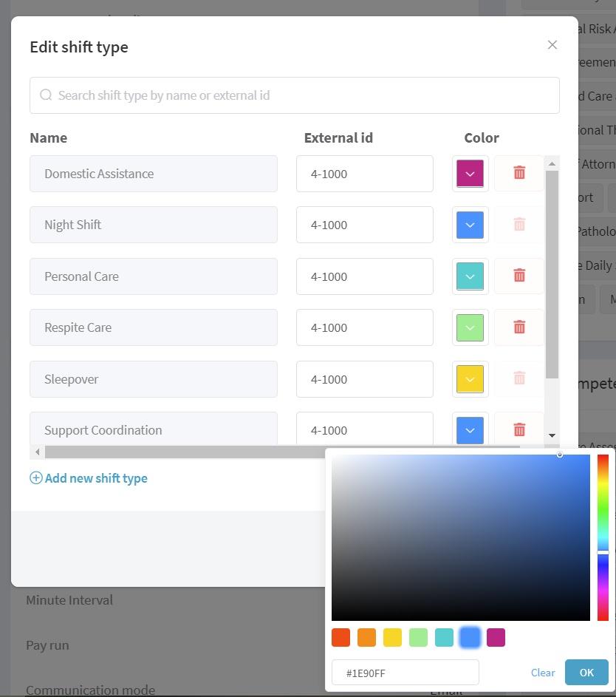Click inside the saturation gradient area
Screen dimensions: 616x697
tap(461, 537)
